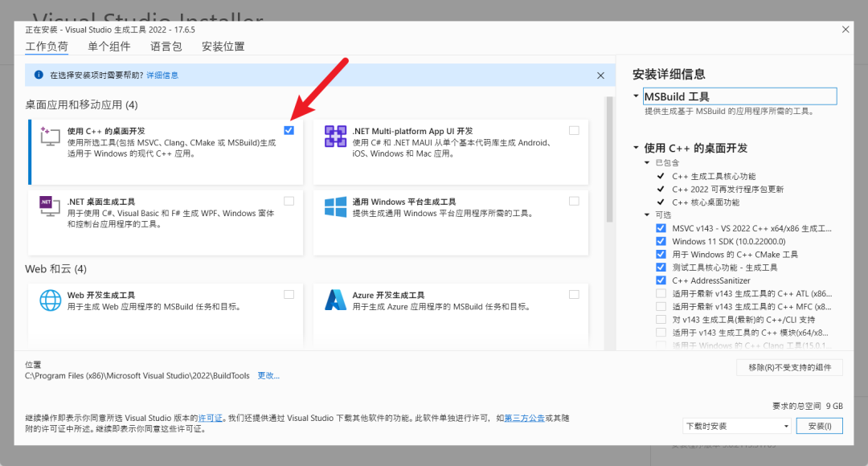868x466 pixels.
Task: Click the Universal Windows platform logo icon
Action: pos(335,206)
